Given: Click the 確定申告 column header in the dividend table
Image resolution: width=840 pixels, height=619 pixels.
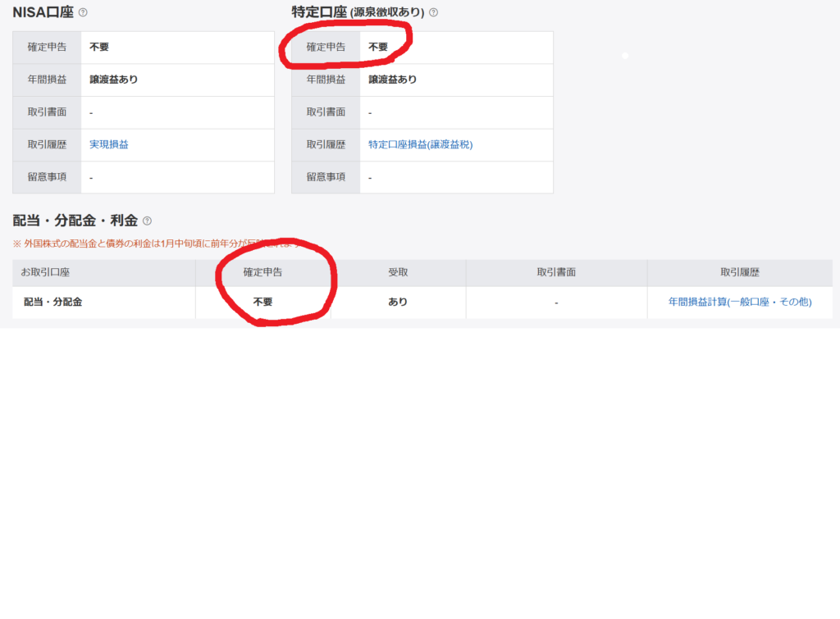Looking at the screenshot, I should pos(262,272).
